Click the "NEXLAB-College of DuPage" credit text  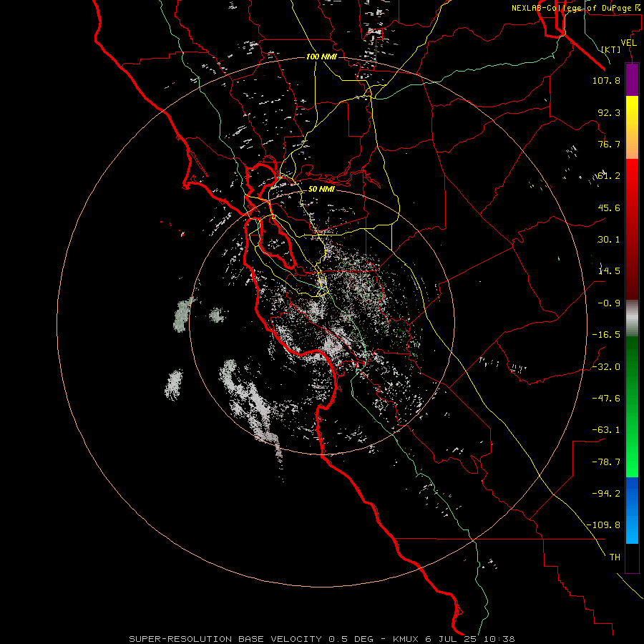572,8
